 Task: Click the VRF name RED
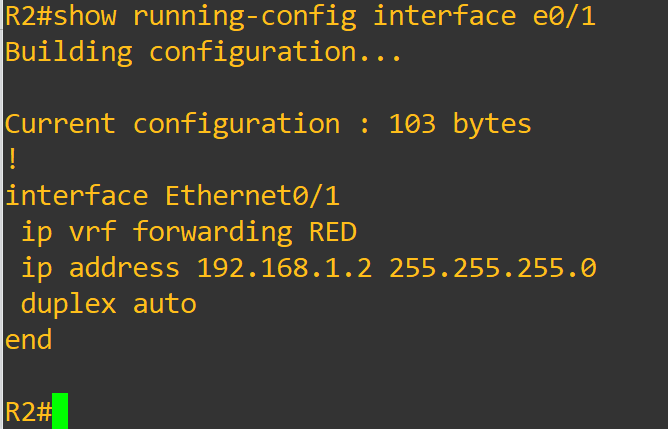pyautogui.click(x=333, y=232)
